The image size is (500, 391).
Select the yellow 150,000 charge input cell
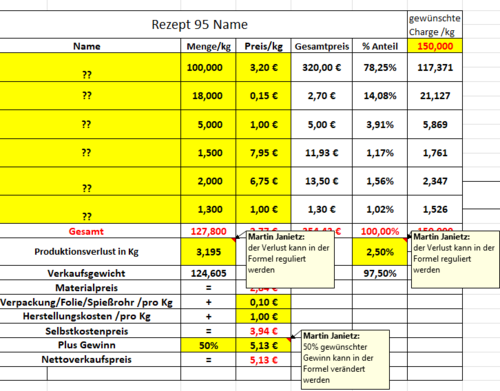pos(435,46)
